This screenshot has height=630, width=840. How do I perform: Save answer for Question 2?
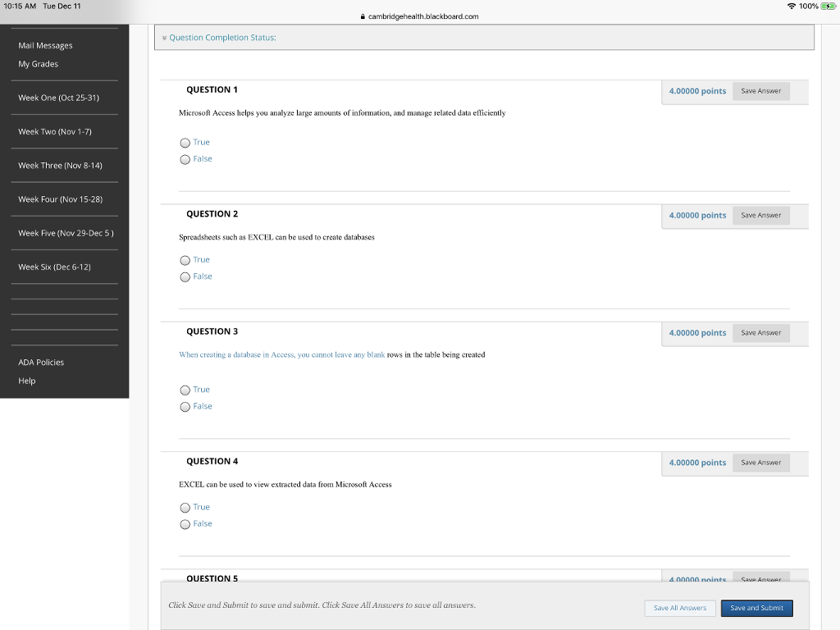tap(760, 216)
